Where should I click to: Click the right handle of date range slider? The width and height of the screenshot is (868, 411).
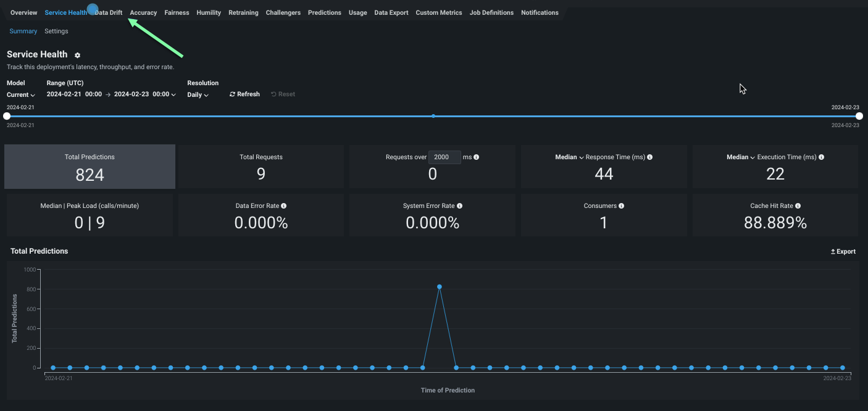click(859, 116)
